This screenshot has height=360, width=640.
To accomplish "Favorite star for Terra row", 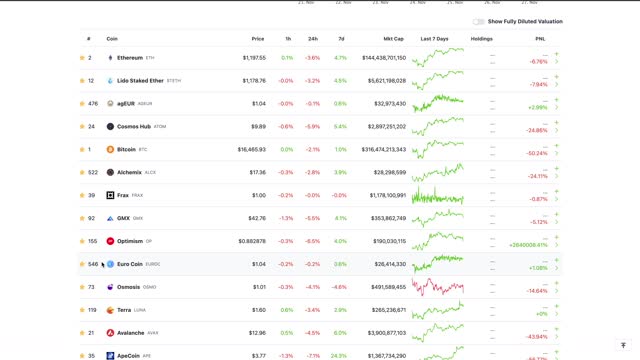I will [x=82, y=310].
